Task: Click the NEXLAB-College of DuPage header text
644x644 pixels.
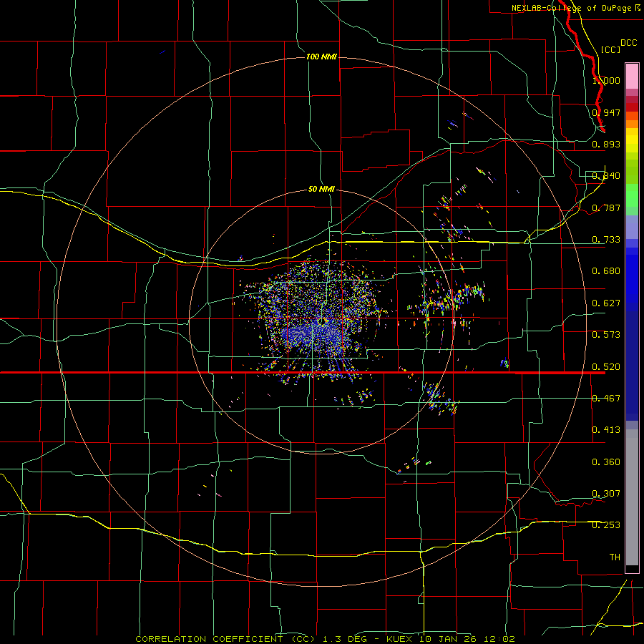Action: tap(571, 8)
